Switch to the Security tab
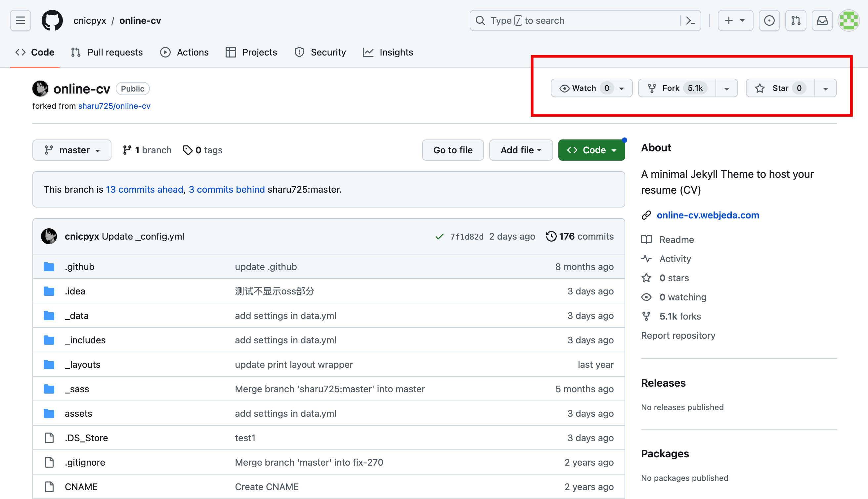This screenshot has height=499, width=868. (320, 52)
